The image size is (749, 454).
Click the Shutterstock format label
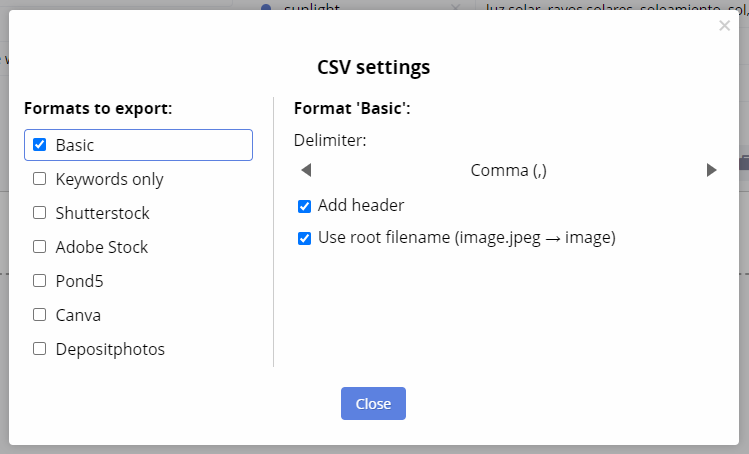(x=102, y=213)
